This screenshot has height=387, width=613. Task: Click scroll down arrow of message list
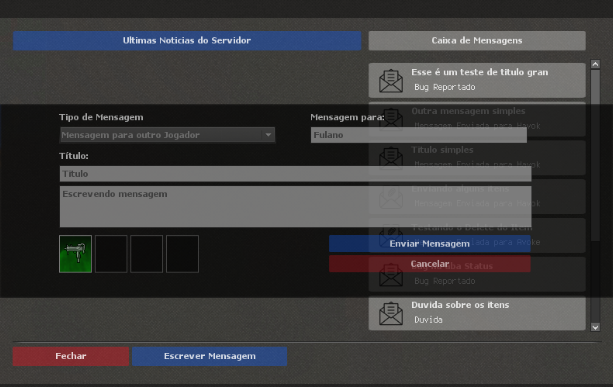pyautogui.click(x=595, y=327)
